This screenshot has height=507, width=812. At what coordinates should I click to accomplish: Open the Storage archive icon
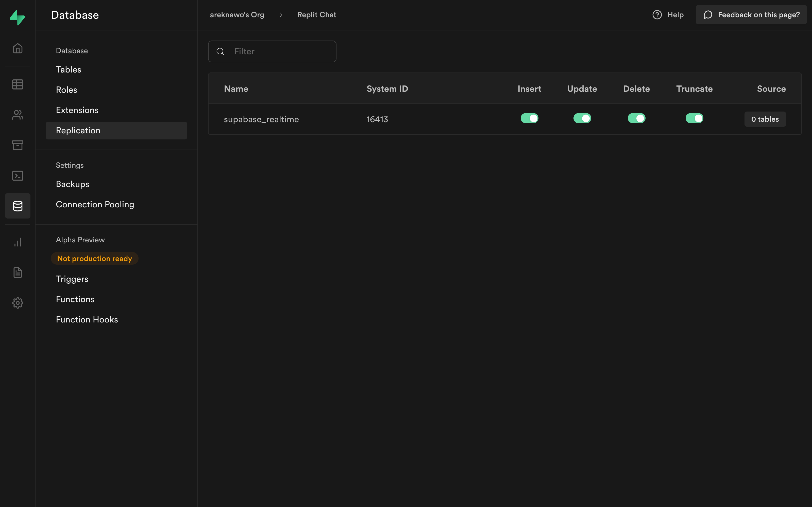click(18, 145)
